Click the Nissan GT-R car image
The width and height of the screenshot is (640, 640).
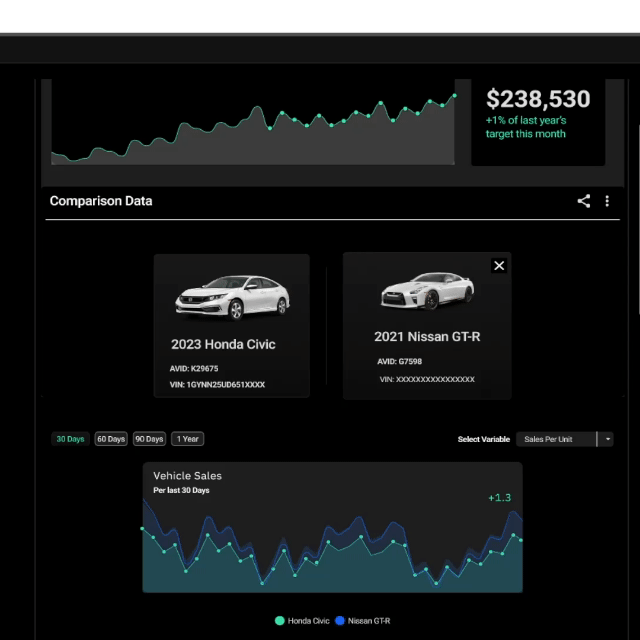427,291
